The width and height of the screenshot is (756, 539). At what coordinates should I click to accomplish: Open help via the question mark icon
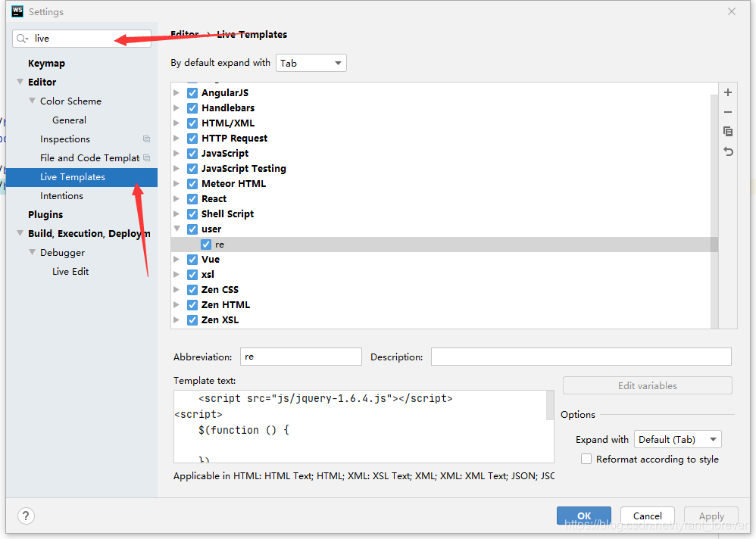coord(26,516)
